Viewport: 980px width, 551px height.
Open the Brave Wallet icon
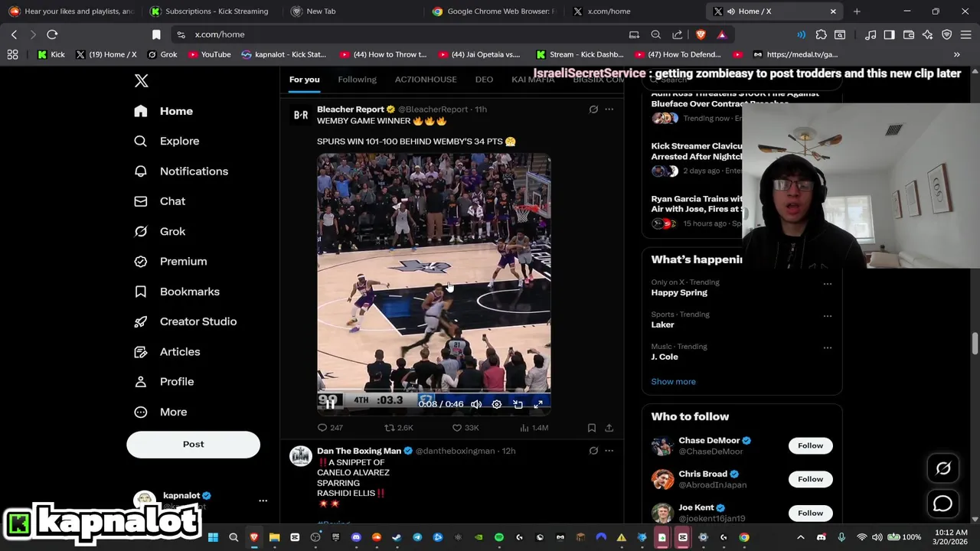pos(909,34)
